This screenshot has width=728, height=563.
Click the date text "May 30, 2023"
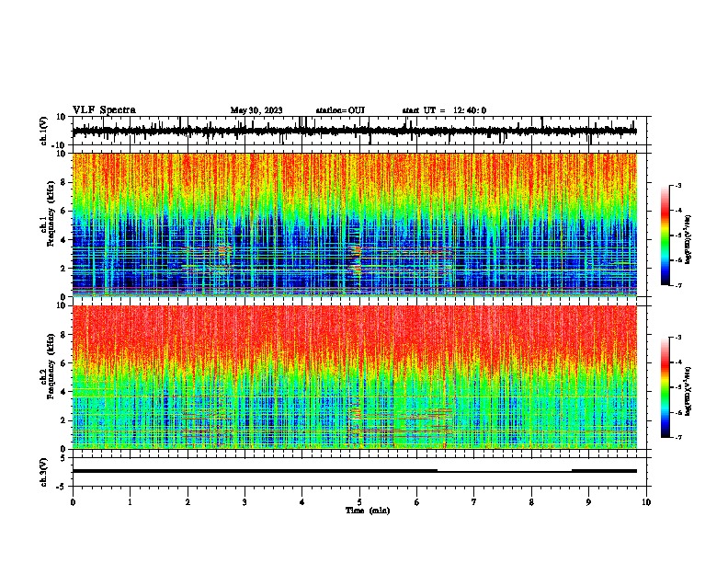(256, 110)
